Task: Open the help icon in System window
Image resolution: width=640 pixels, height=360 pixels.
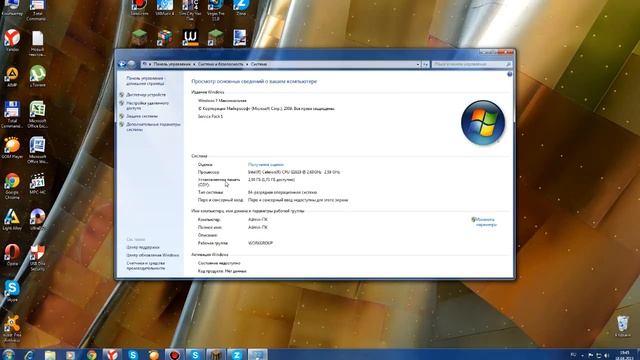Action: coord(509,74)
